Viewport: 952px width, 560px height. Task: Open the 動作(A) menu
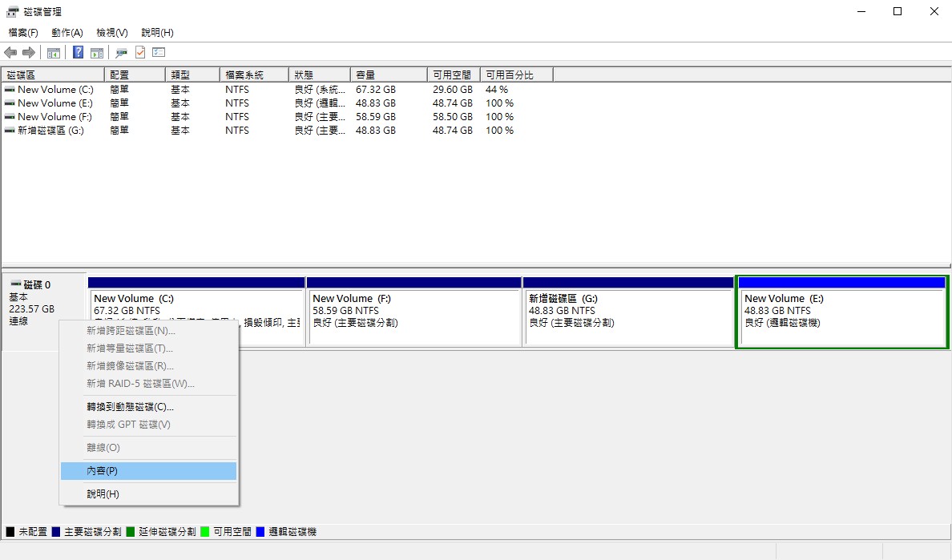(67, 32)
